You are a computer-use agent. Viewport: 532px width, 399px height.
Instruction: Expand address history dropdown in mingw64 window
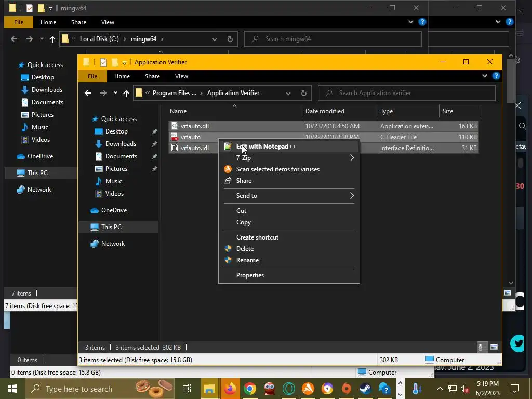pyautogui.click(x=215, y=39)
